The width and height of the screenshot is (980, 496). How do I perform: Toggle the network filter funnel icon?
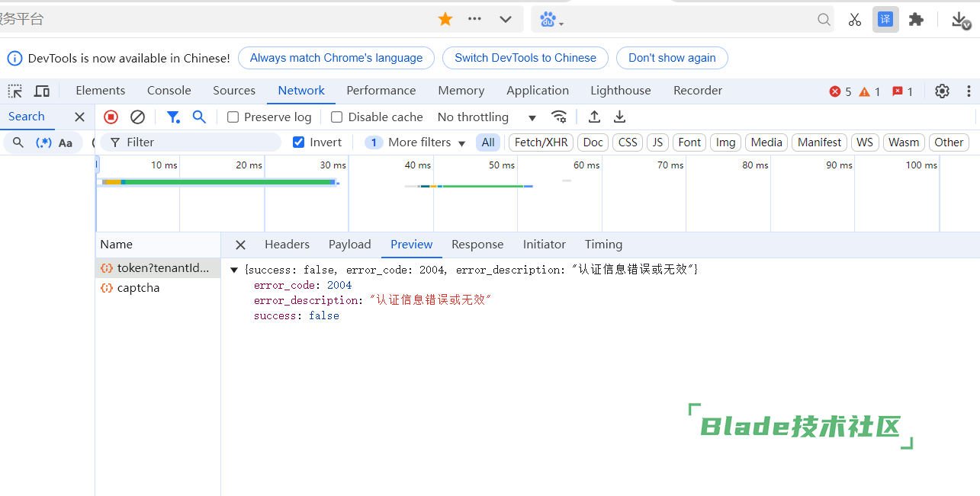173,117
